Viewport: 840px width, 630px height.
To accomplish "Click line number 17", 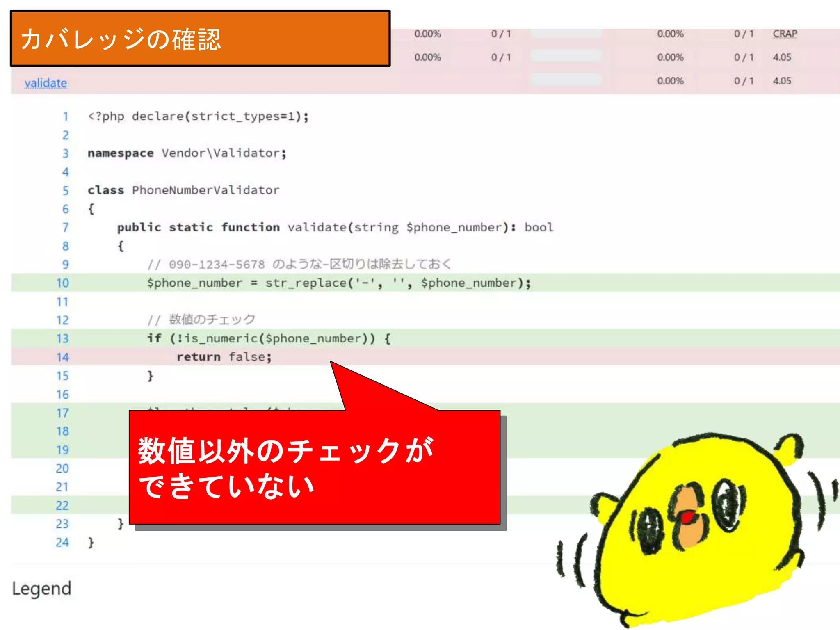I will pos(63,413).
